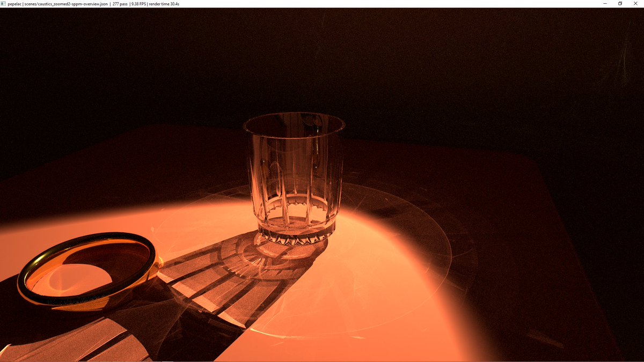Click the "277 pass" counter in title
This screenshot has height=362, width=644.
click(x=120, y=3)
